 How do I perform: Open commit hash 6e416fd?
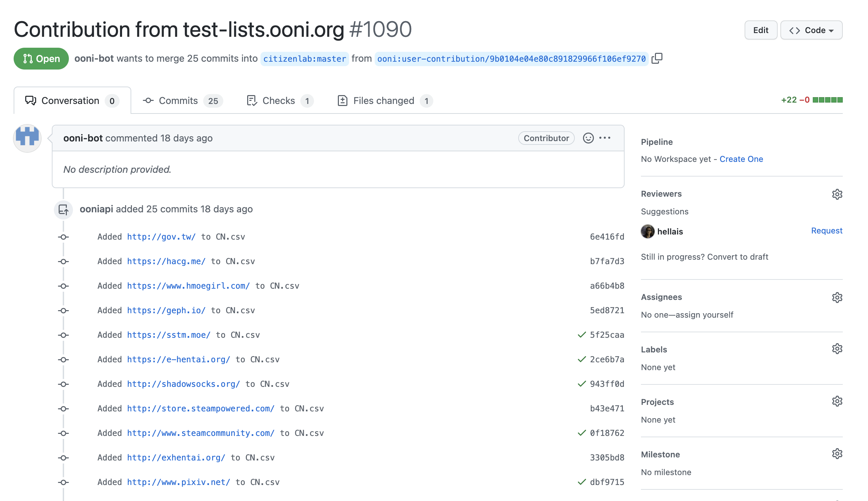(x=607, y=237)
